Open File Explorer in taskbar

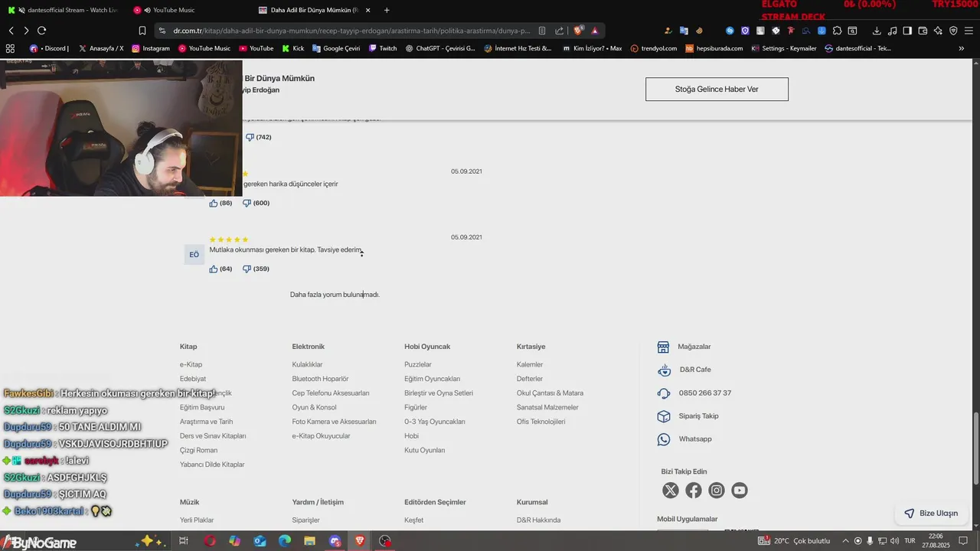(x=309, y=540)
